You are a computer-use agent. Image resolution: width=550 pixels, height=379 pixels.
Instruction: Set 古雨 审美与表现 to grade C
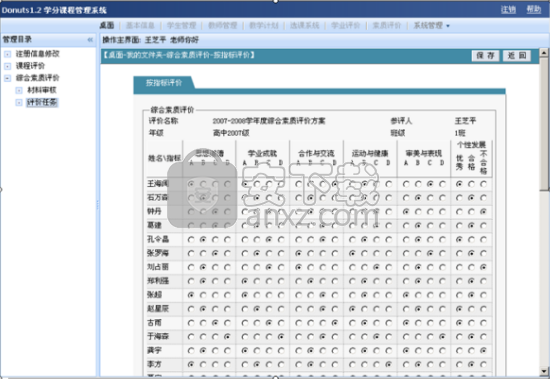[x=430, y=323]
